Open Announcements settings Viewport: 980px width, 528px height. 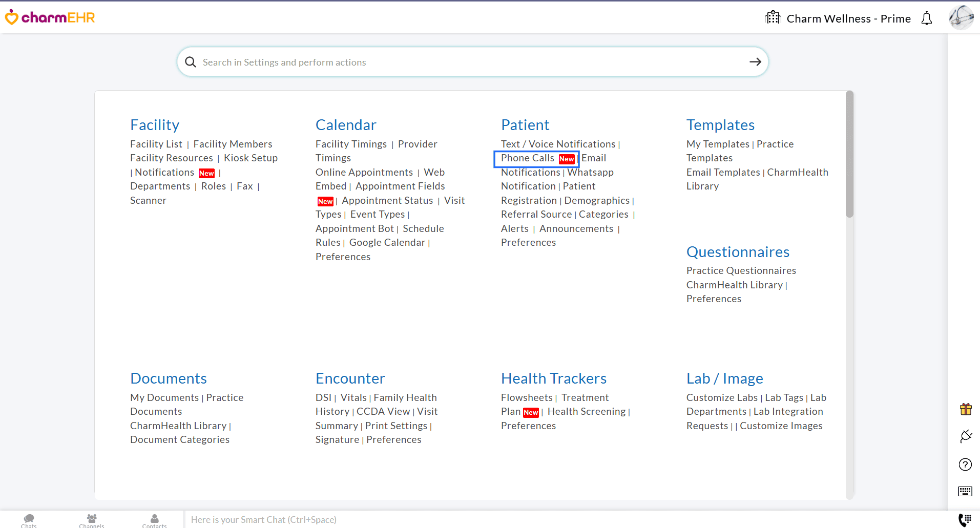pos(576,228)
